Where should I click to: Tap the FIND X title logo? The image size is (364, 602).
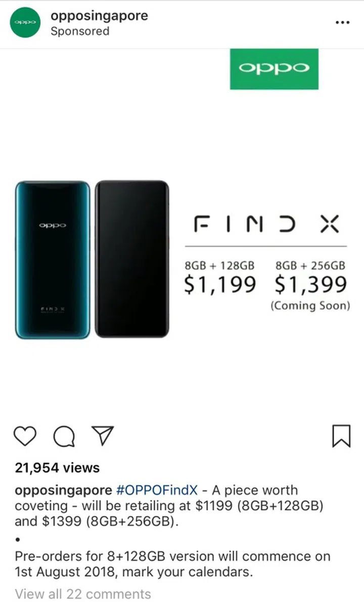coord(266,224)
